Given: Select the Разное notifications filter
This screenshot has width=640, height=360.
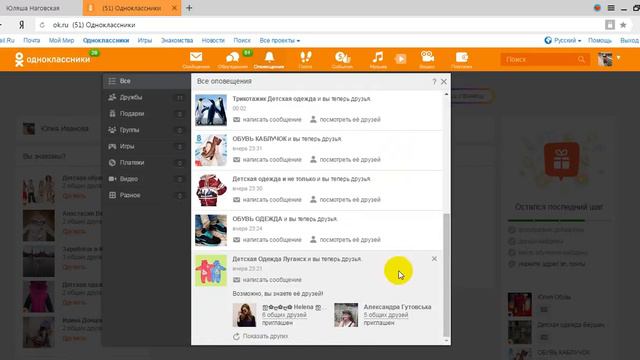Looking at the screenshot, I should (146, 196).
